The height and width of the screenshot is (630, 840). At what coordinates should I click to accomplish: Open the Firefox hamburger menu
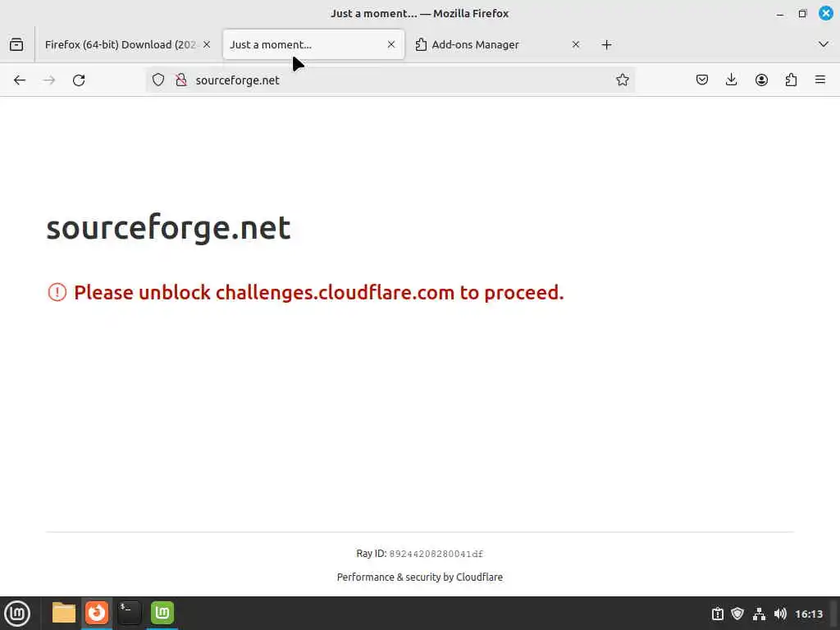pos(820,80)
